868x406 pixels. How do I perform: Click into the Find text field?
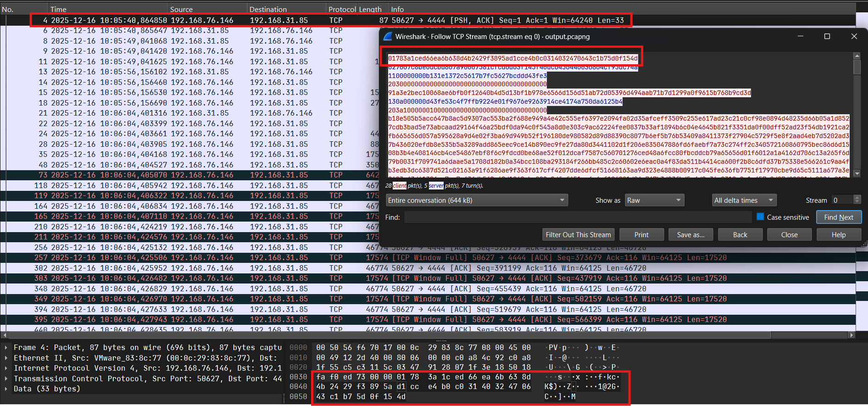pos(578,217)
